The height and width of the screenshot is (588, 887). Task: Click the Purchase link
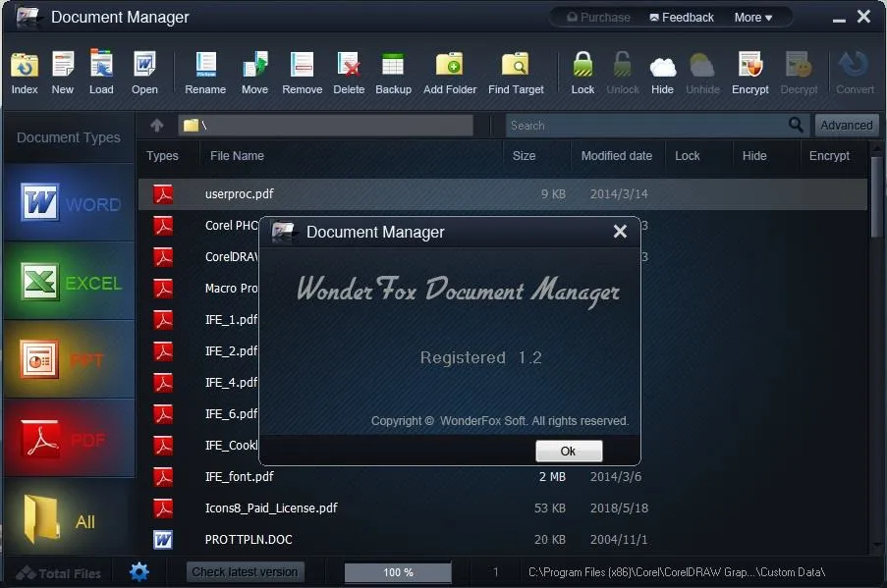[598, 18]
